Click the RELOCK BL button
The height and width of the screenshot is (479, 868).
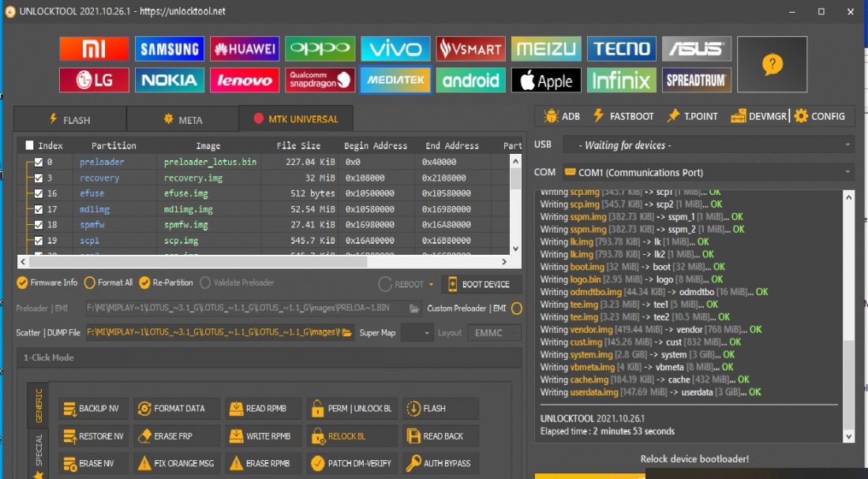click(x=351, y=436)
